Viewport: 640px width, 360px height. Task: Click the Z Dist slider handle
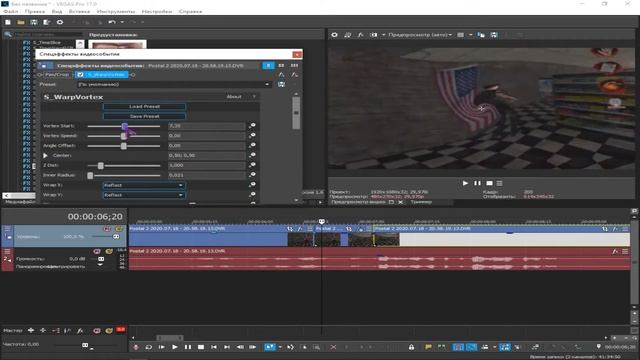[x=100, y=165]
